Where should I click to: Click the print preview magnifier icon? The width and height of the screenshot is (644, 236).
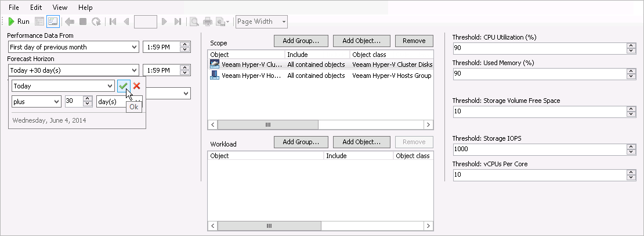(x=194, y=22)
